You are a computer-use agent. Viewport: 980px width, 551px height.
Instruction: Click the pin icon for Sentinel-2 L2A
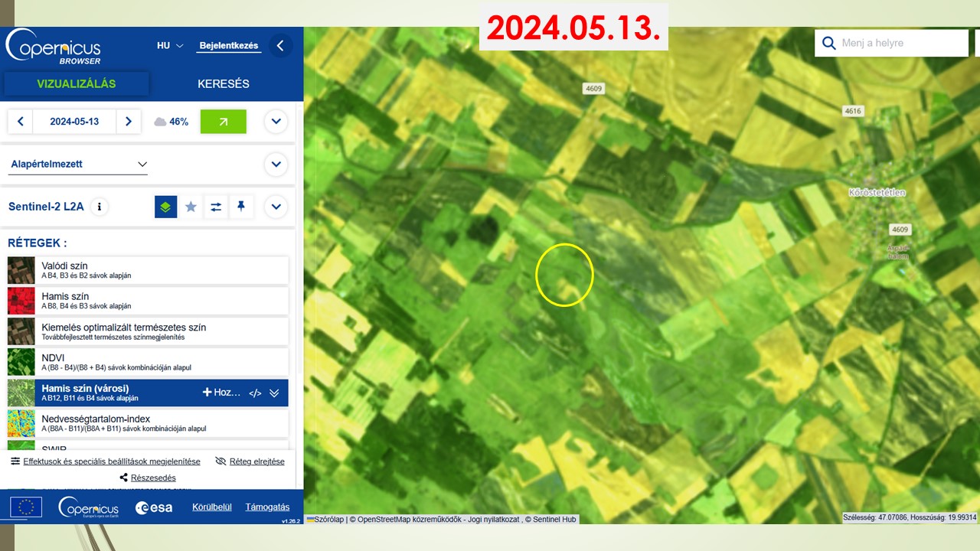(241, 207)
